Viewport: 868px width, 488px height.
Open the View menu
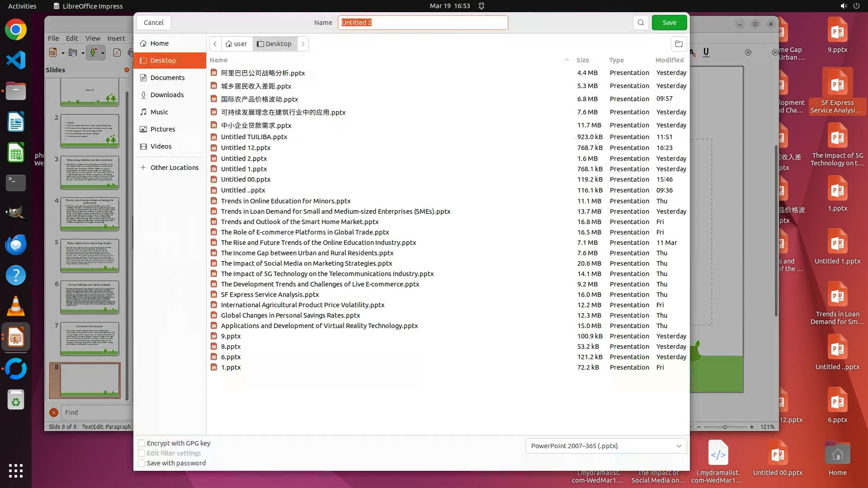[93, 38]
